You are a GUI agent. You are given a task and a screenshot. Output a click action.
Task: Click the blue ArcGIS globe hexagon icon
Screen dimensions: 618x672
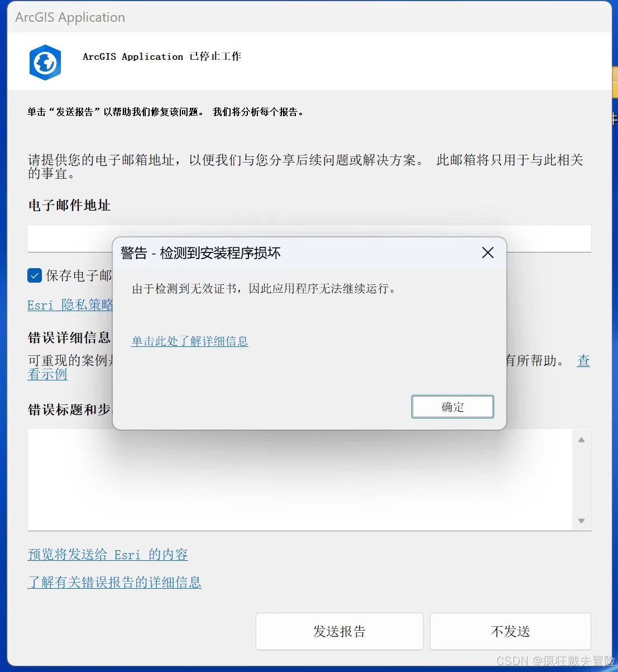click(45, 63)
